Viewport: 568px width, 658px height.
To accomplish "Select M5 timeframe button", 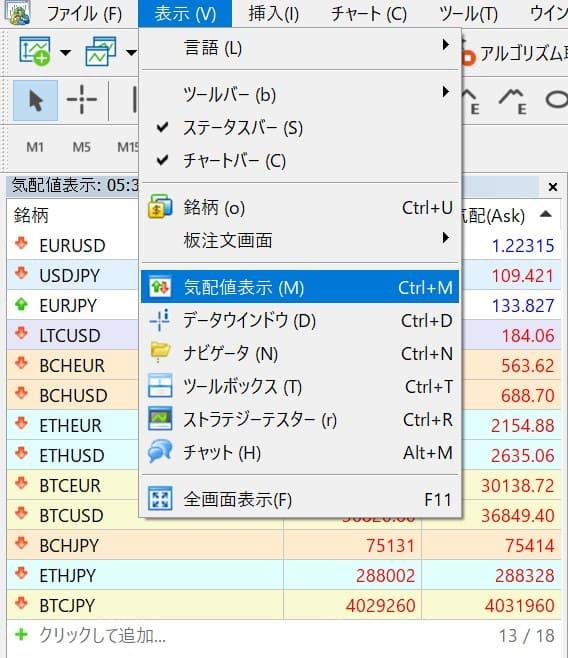I will click(x=81, y=147).
